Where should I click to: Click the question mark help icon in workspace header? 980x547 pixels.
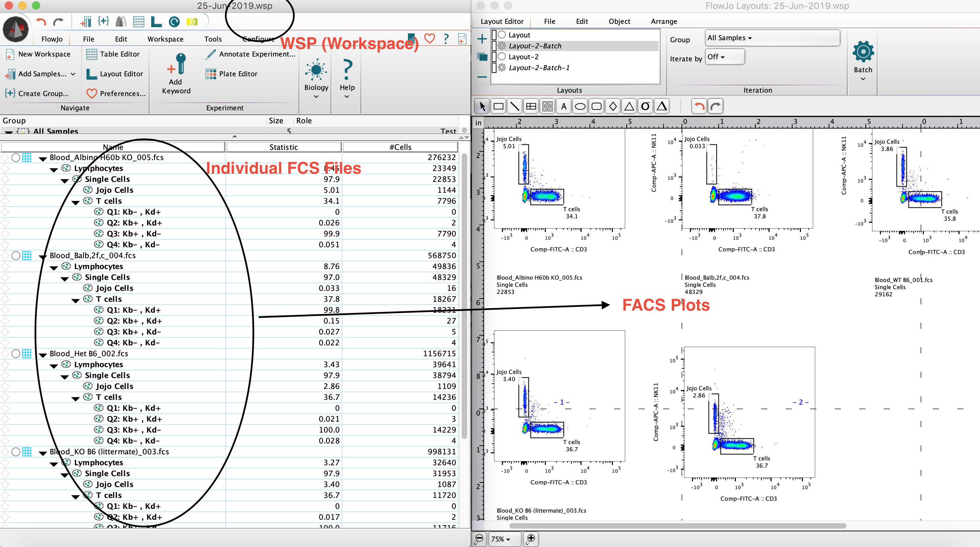[446, 38]
